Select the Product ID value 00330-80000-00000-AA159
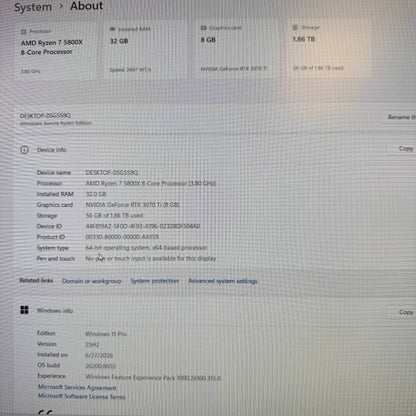416x416 pixels. [122, 237]
